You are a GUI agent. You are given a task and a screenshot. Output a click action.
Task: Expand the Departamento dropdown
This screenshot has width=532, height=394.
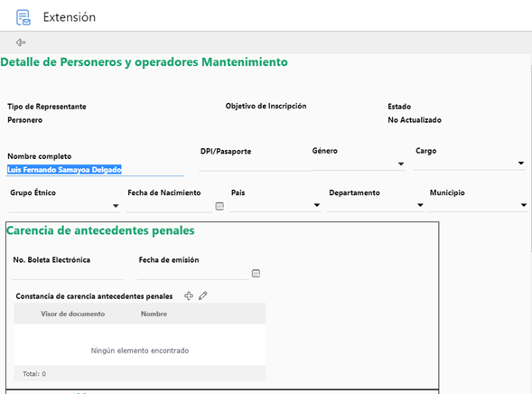(x=420, y=205)
